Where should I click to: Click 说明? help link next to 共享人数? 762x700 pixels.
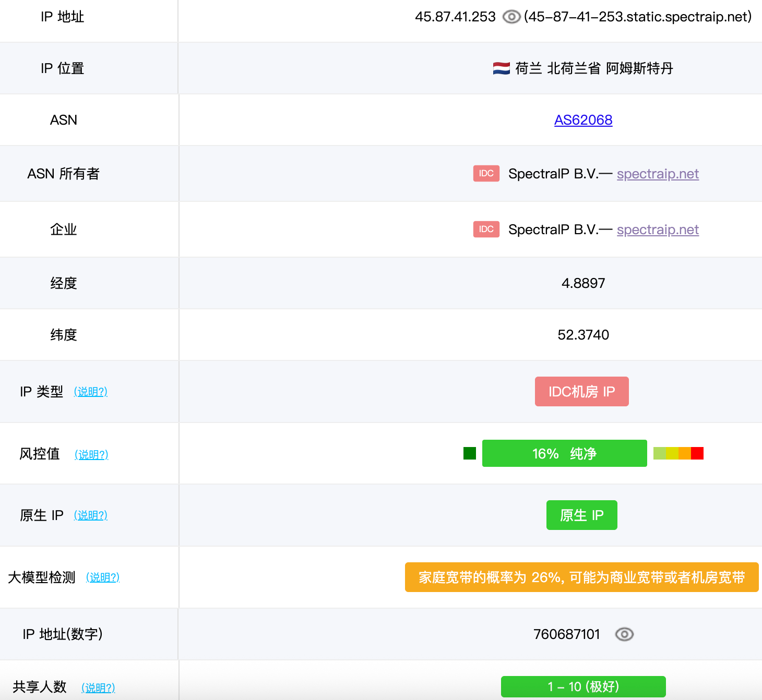[x=98, y=687]
